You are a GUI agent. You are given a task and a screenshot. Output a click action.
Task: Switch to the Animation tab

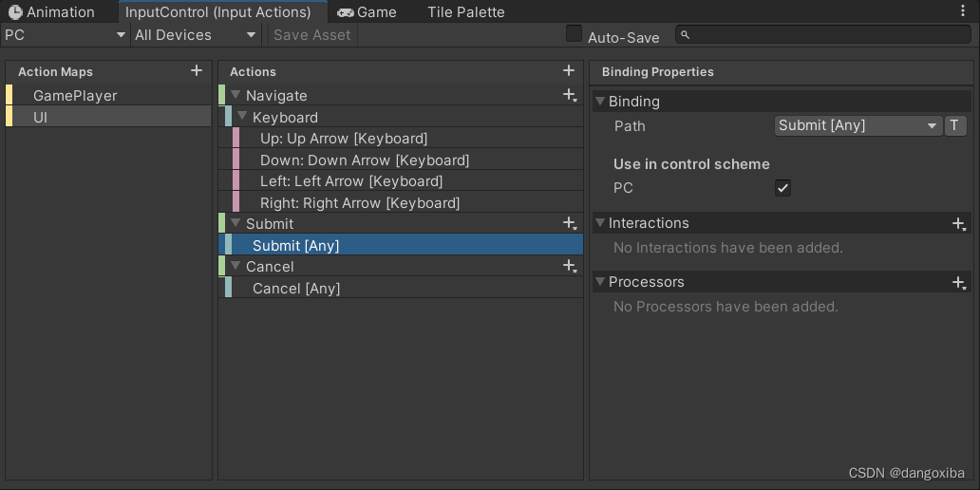pyautogui.click(x=51, y=12)
